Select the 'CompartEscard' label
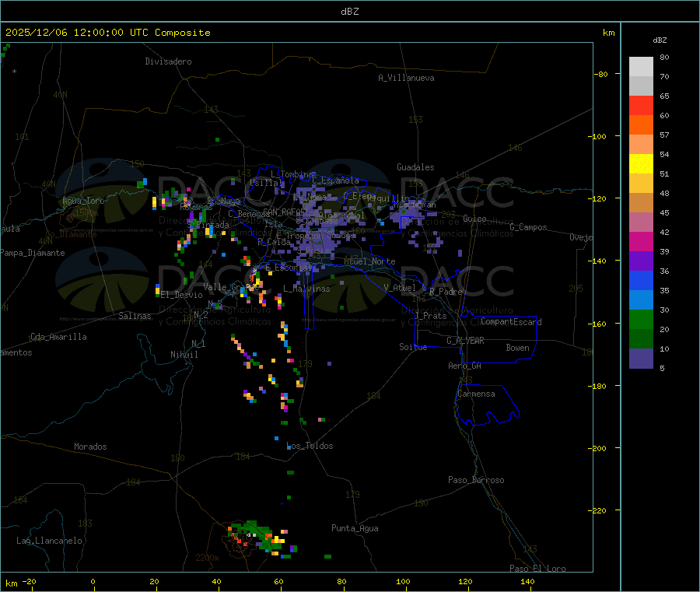Viewport: 700px width, 592px height. [x=511, y=321]
